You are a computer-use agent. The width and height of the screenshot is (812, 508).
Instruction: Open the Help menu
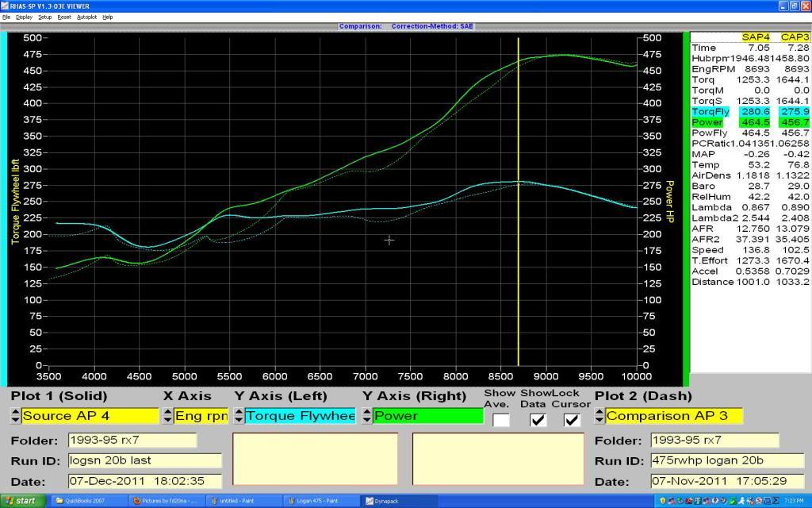point(108,17)
